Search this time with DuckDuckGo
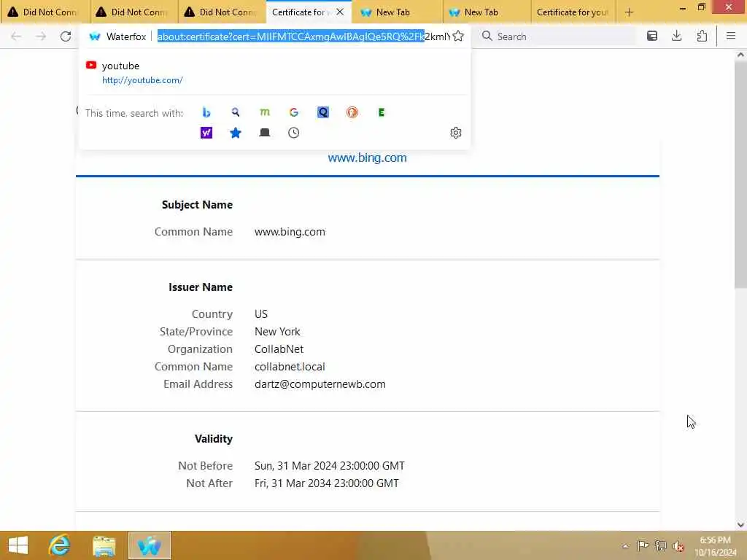 pos(352,112)
